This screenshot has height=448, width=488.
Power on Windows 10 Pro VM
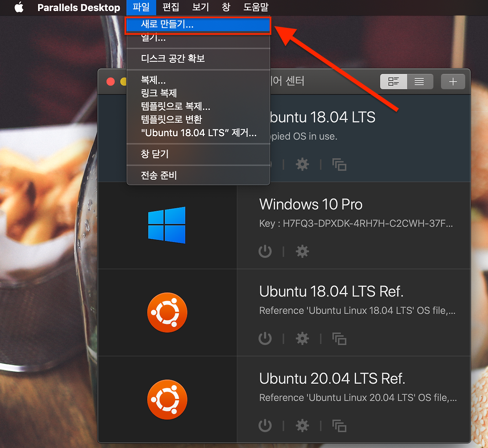click(x=265, y=251)
